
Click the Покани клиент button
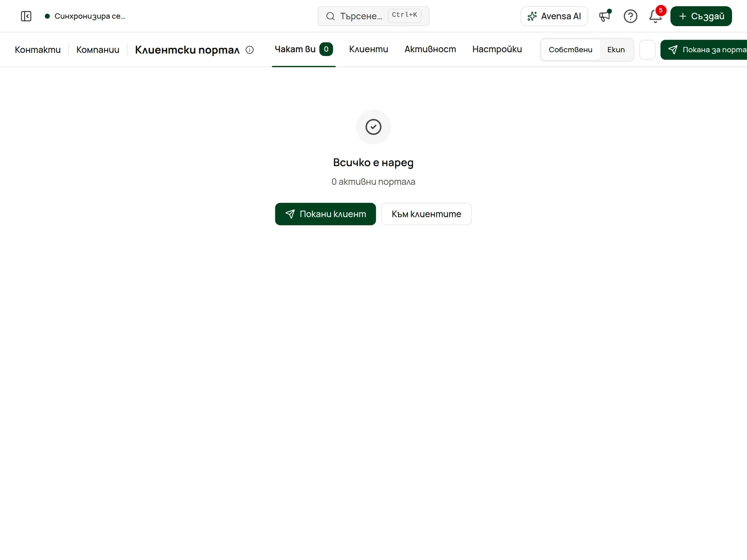point(325,214)
